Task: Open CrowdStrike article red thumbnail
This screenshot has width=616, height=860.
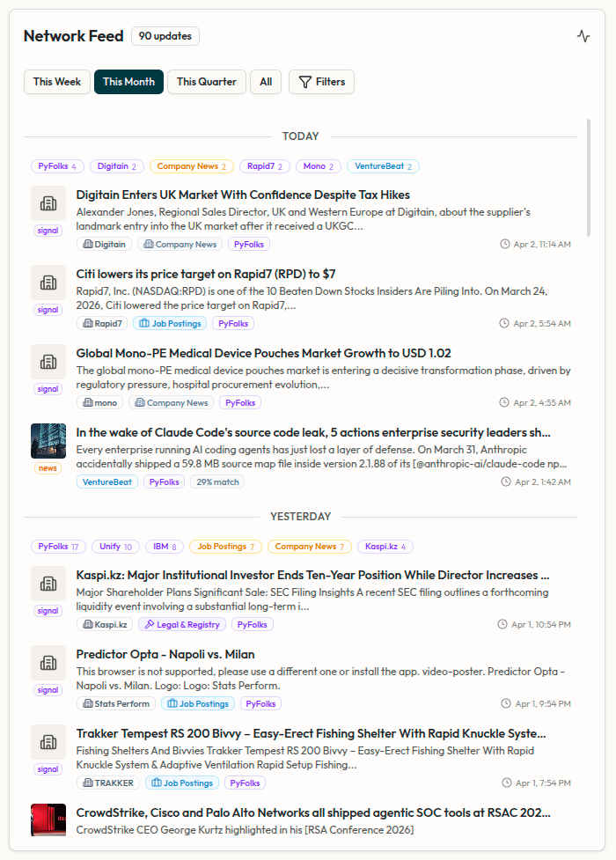Action: (x=48, y=820)
